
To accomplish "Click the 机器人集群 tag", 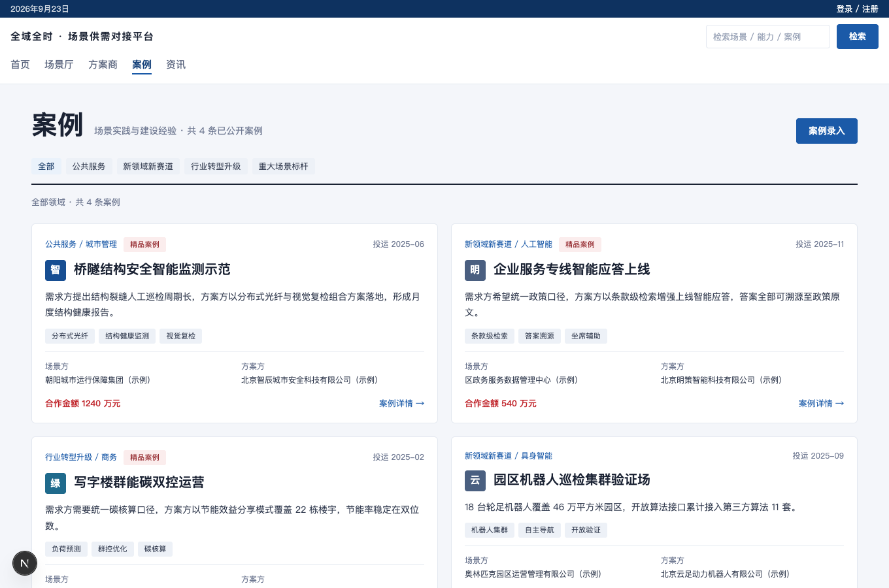I will click(x=490, y=530).
